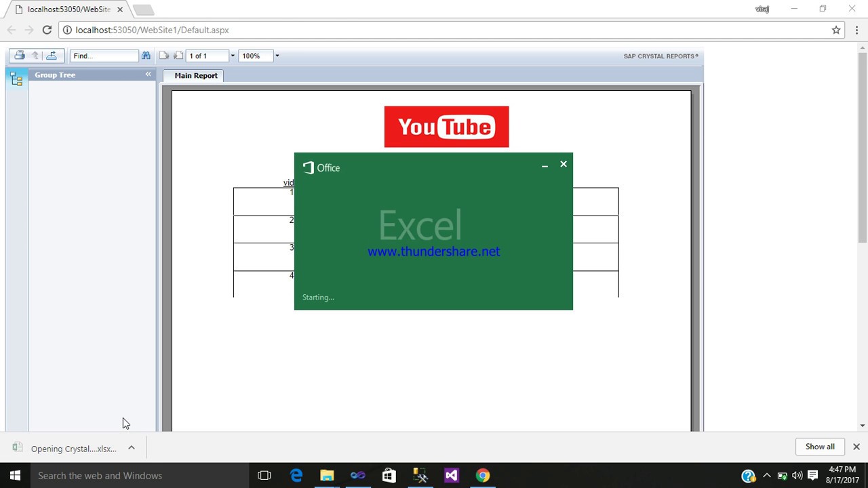Image resolution: width=868 pixels, height=488 pixels.
Task: Open the Visual Studio taskbar icon
Action: click(x=452, y=475)
